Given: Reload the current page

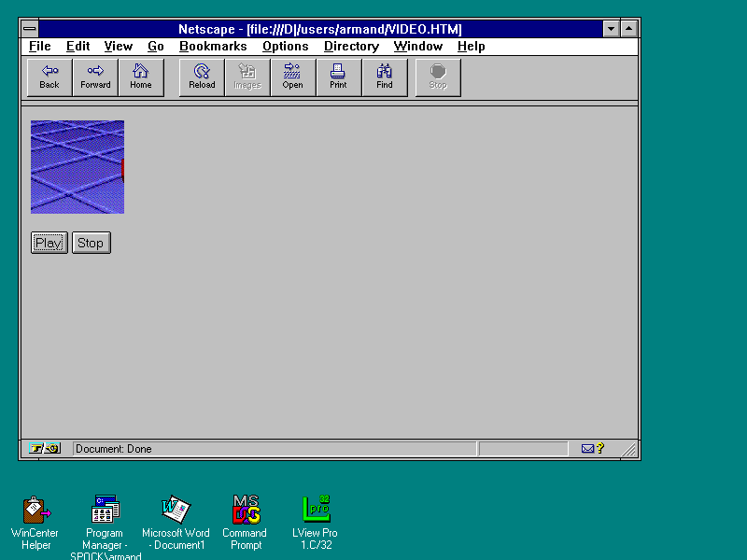Looking at the screenshot, I should point(202,77).
